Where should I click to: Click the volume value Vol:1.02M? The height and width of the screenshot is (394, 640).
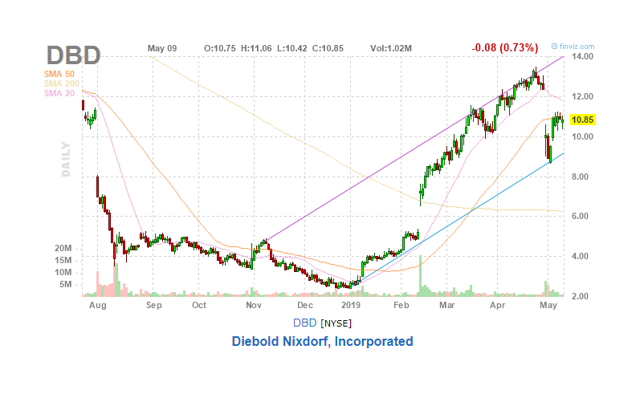pyautogui.click(x=391, y=48)
